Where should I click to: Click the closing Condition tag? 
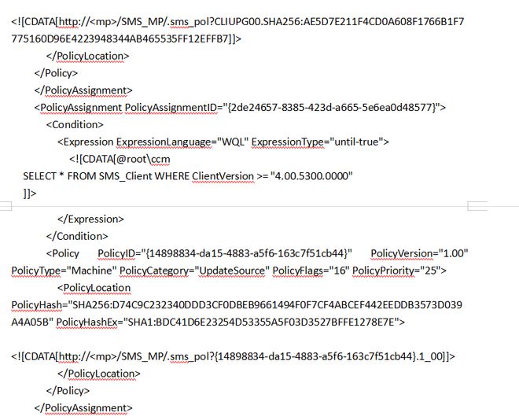(77, 236)
